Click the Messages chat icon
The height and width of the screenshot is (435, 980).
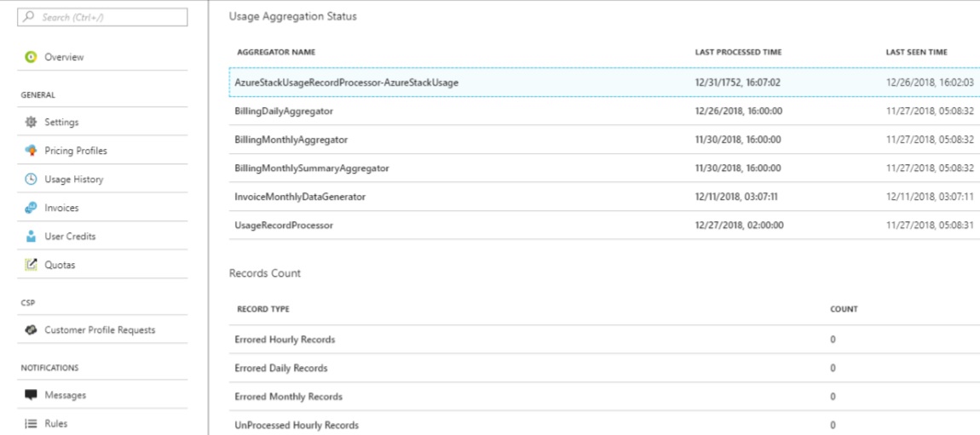[30, 395]
